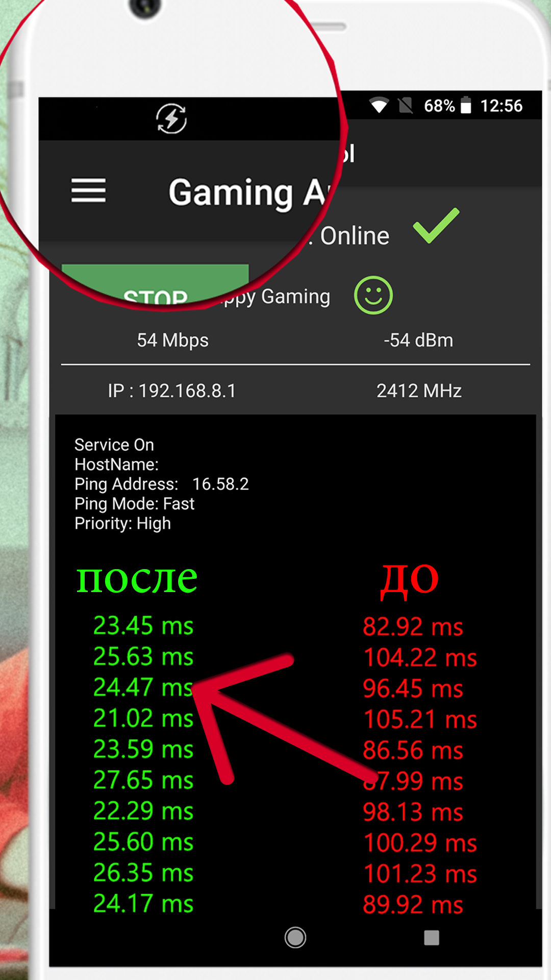
Task: Tap the Gaming app title
Action: coord(248,193)
